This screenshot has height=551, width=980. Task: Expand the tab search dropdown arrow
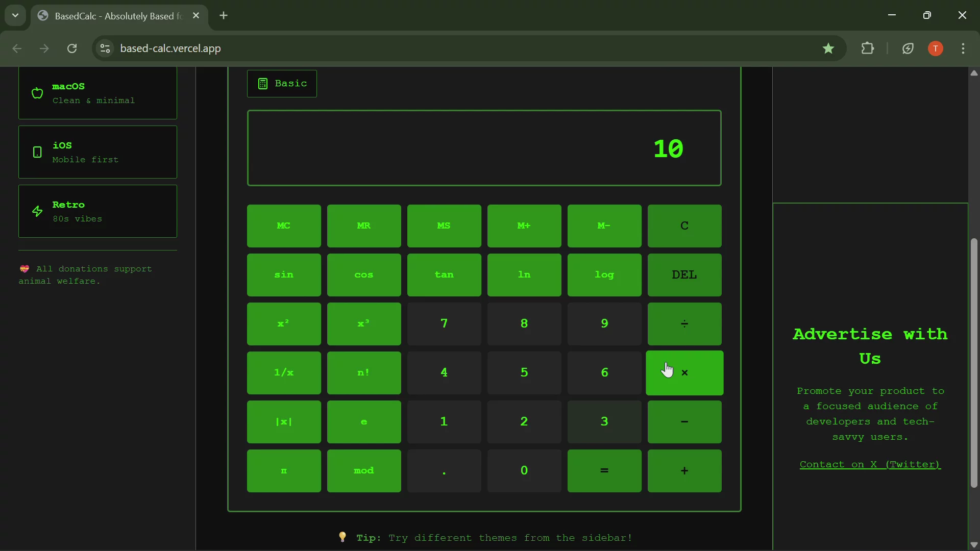(x=15, y=15)
